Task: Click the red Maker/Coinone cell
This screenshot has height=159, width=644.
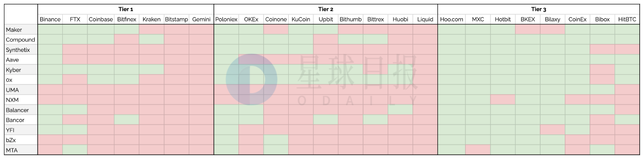Action: click(x=276, y=29)
